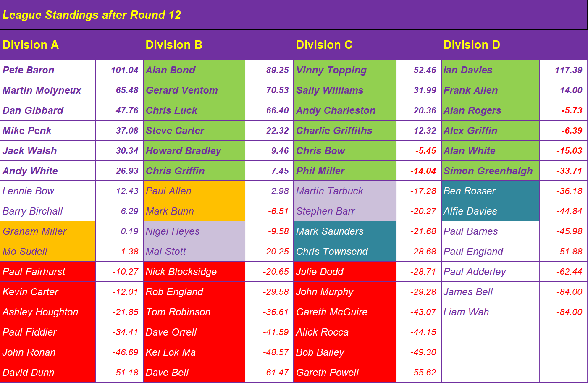
Task: Select the teal Ben Rosser cell
Action: click(491, 191)
